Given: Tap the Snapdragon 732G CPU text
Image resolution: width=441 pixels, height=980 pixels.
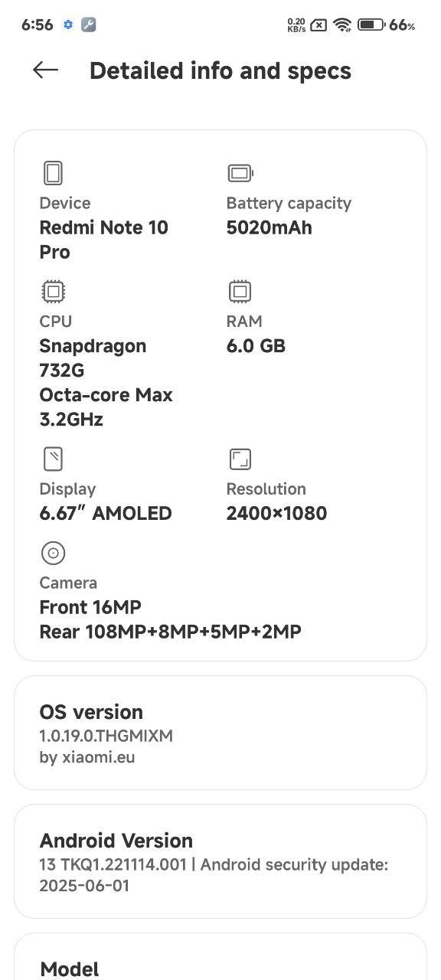Looking at the screenshot, I should tap(93, 358).
